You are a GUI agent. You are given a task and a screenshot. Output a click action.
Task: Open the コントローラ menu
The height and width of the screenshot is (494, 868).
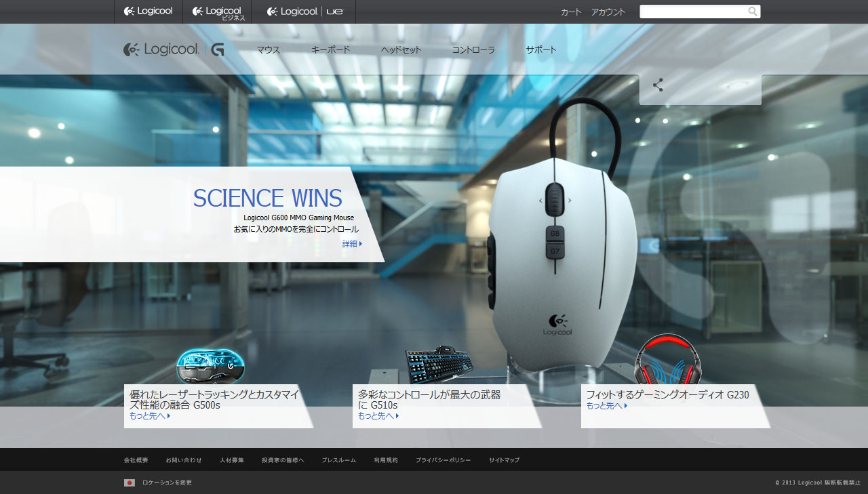point(473,50)
